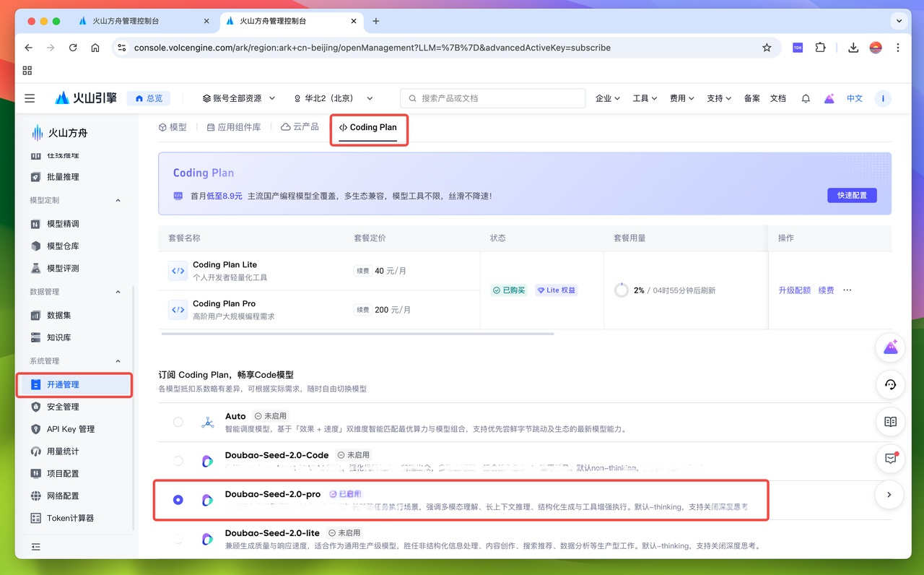The height and width of the screenshot is (575, 924).
Task: Click the 2% usage progress circle
Action: click(622, 290)
